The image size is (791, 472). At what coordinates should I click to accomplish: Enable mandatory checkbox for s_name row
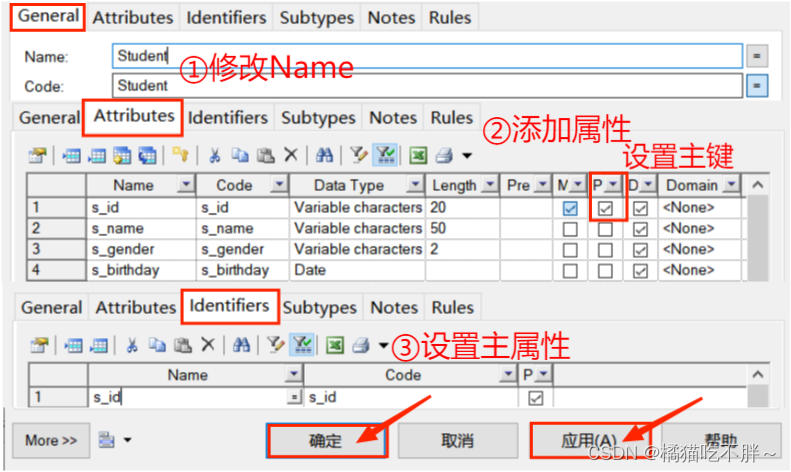[x=570, y=229]
